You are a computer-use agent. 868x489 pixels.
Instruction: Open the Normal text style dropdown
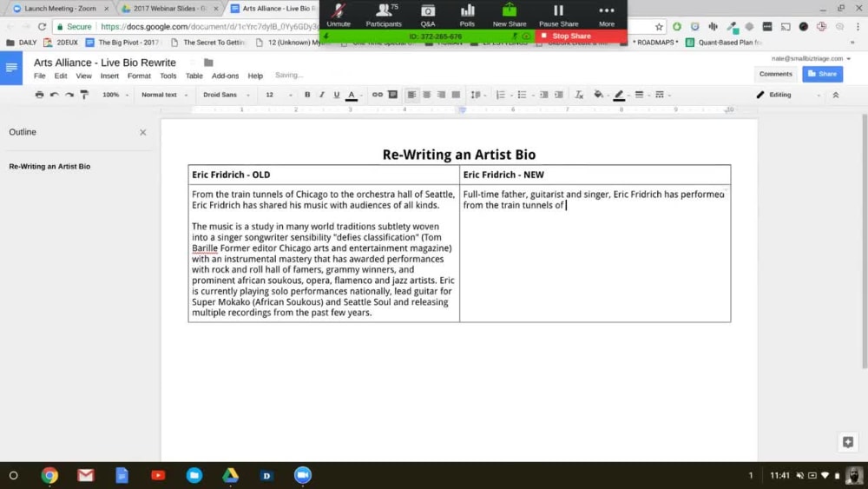[x=164, y=95]
